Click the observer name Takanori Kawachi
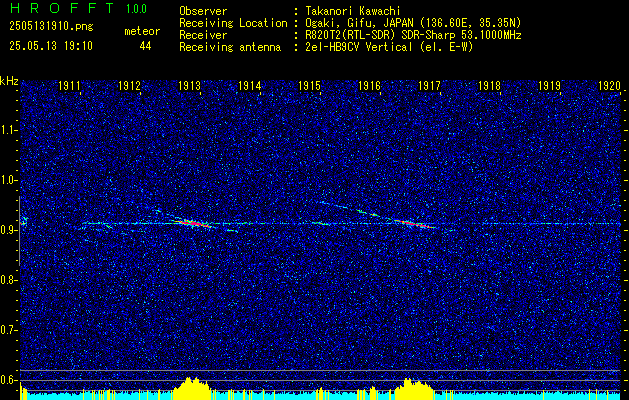The image size is (629, 400). coord(353,11)
